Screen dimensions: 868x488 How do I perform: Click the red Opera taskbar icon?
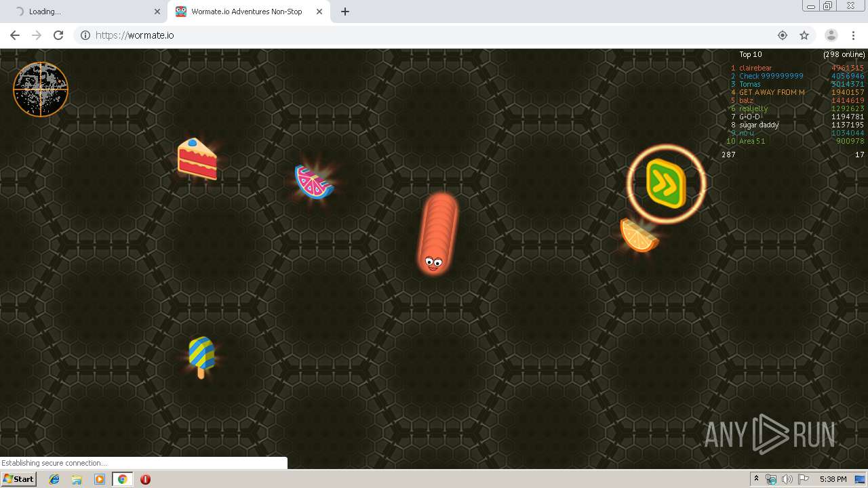tap(145, 479)
